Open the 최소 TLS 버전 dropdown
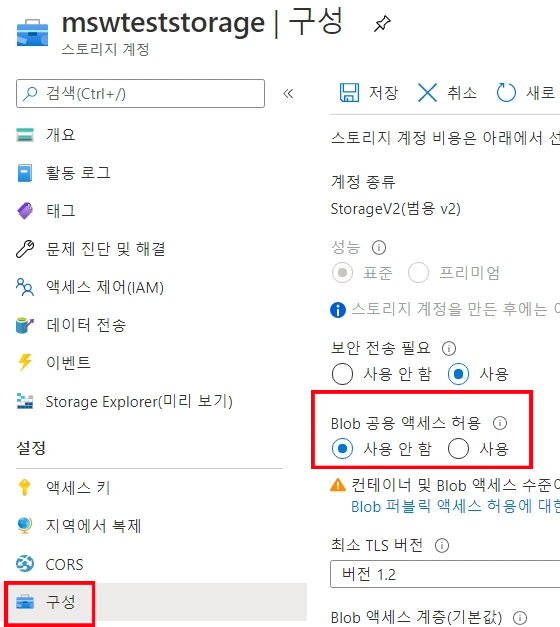560x627 pixels. 445,574
